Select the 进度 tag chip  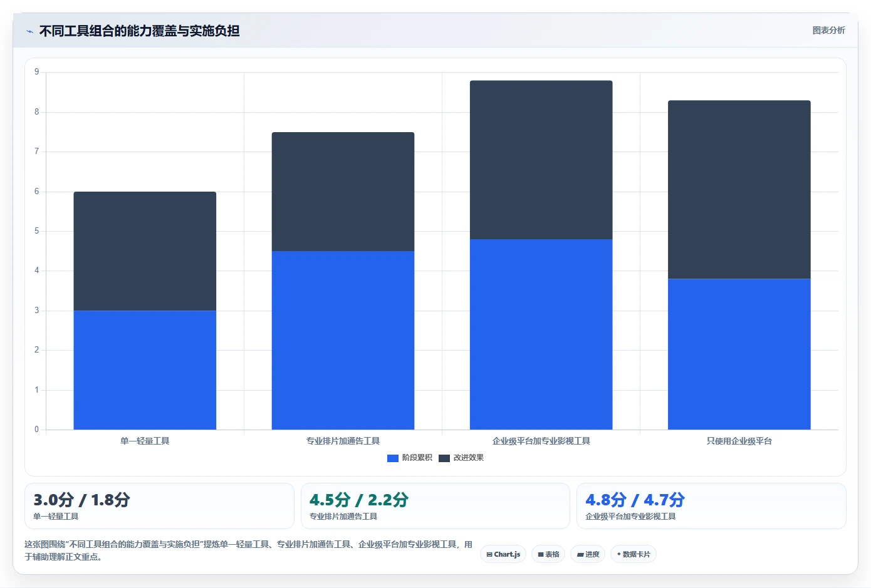(x=588, y=554)
